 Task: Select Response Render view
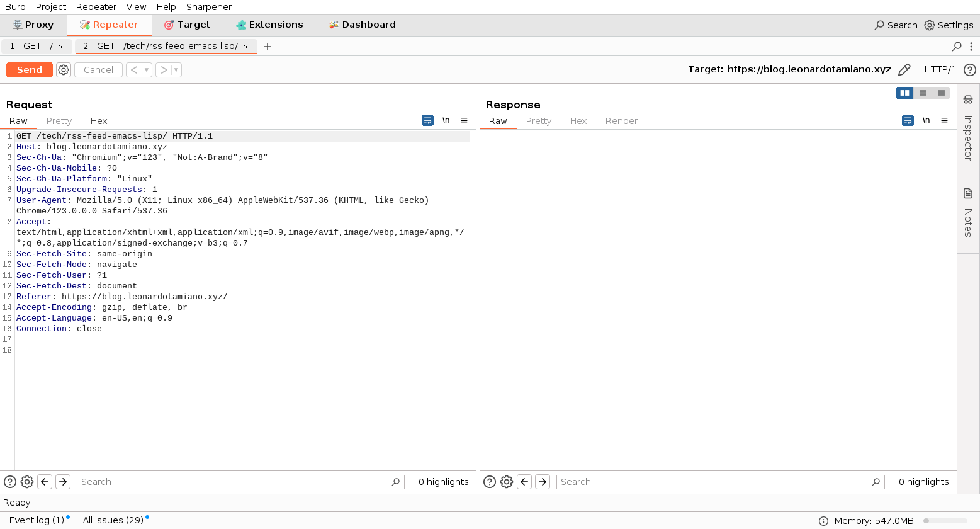(x=621, y=121)
